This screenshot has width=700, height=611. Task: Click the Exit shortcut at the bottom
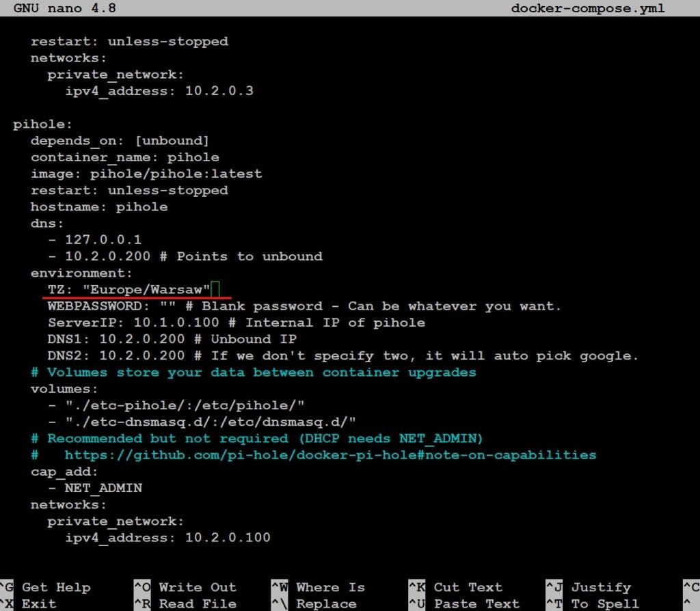[29, 604]
